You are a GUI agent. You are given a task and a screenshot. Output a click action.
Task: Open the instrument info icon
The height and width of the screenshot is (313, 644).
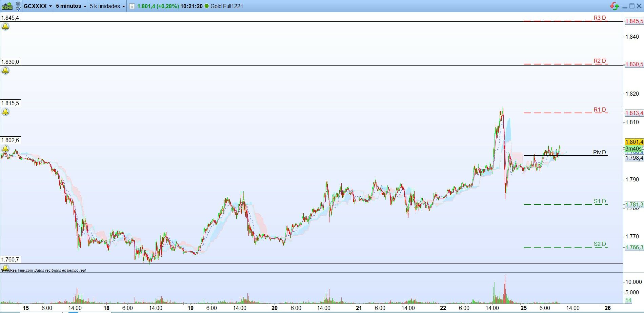pyautogui.click(x=132, y=6)
